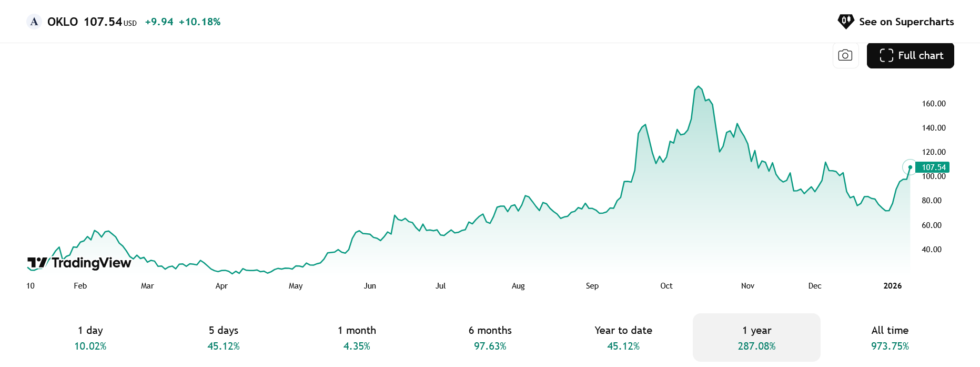The image size is (980, 367).
Task: Open the Full chart view
Action: [x=911, y=55]
